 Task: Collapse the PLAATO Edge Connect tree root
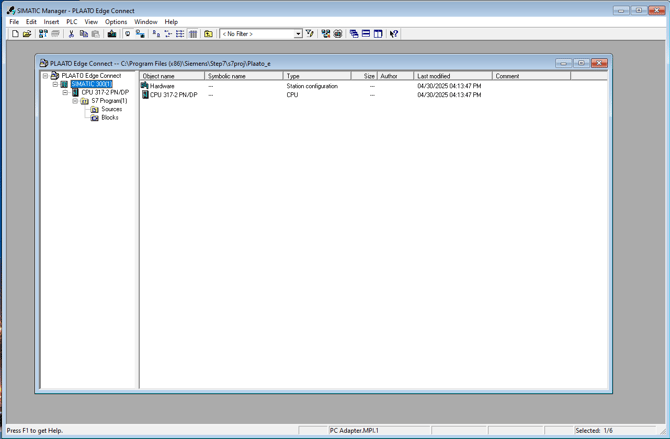point(45,76)
